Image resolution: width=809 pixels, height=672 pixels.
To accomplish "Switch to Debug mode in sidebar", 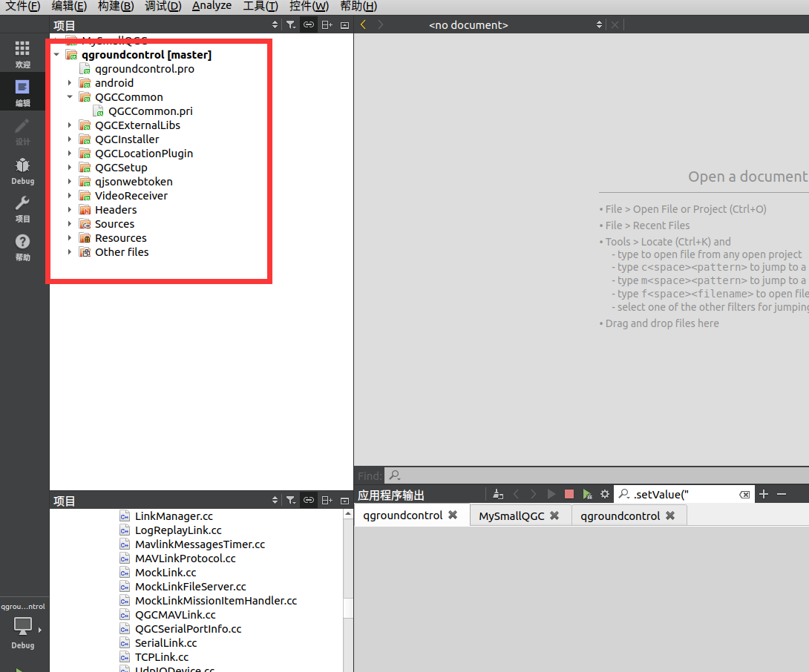I will [22, 171].
